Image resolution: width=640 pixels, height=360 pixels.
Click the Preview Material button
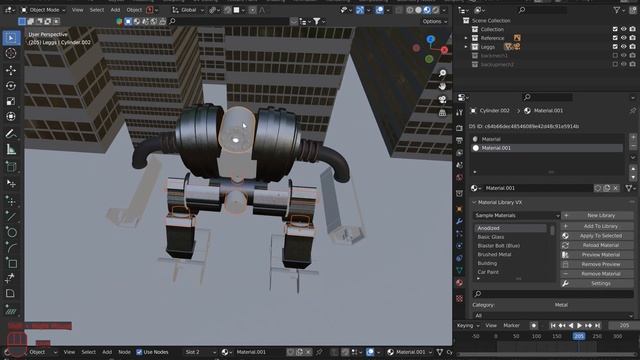(x=597, y=255)
